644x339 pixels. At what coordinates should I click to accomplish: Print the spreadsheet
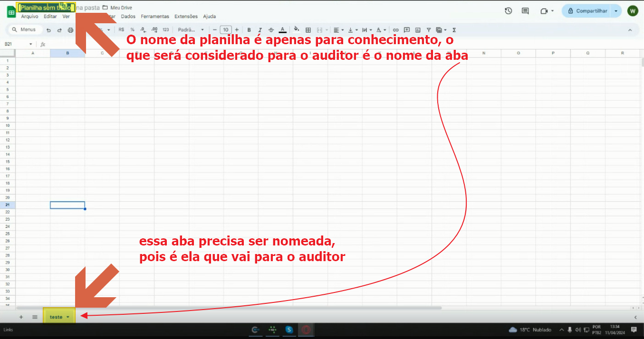point(70,30)
